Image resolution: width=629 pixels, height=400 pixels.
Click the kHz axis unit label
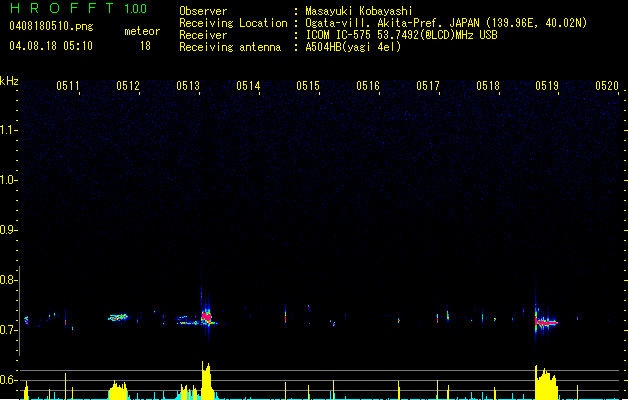[9, 81]
